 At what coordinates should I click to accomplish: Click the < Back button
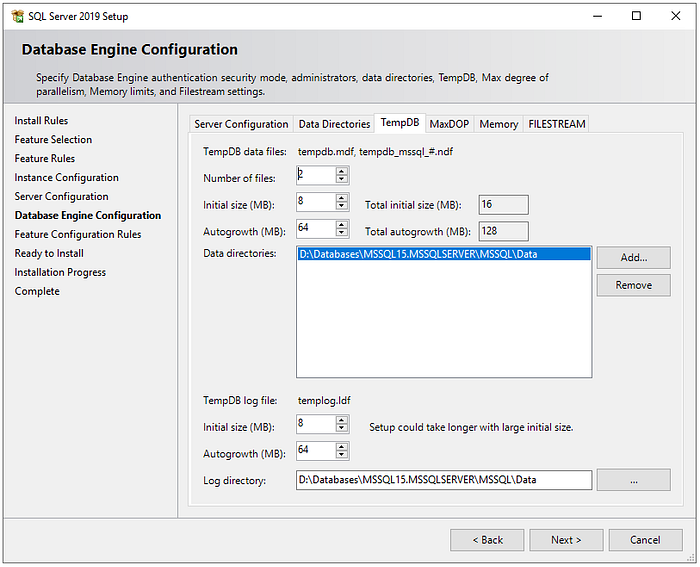click(487, 540)
